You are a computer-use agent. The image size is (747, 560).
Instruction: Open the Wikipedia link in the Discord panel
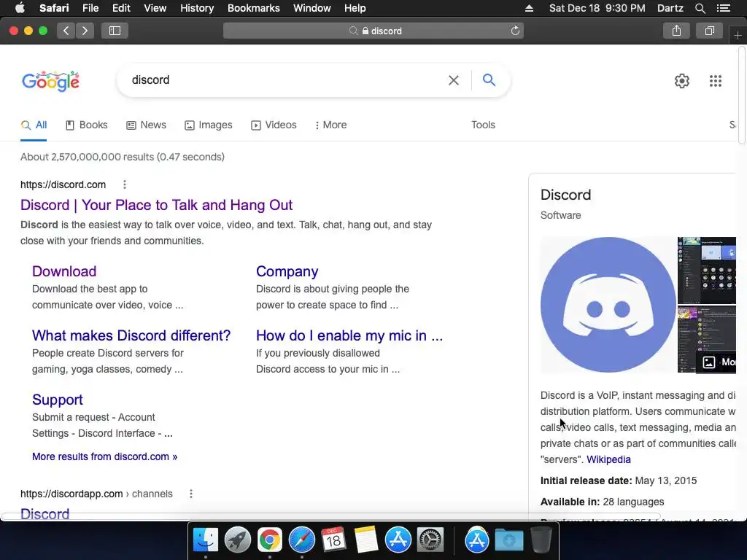click(x=608, y=459)
